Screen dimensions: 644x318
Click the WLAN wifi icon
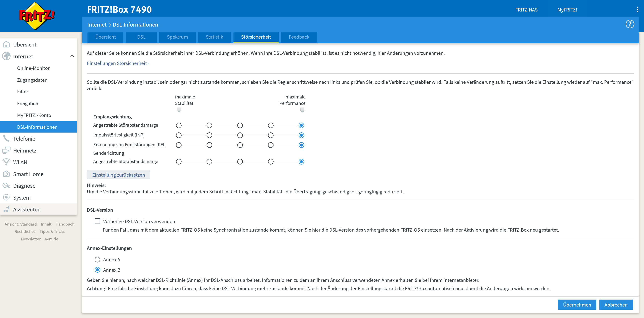click(x=6, y=162)
